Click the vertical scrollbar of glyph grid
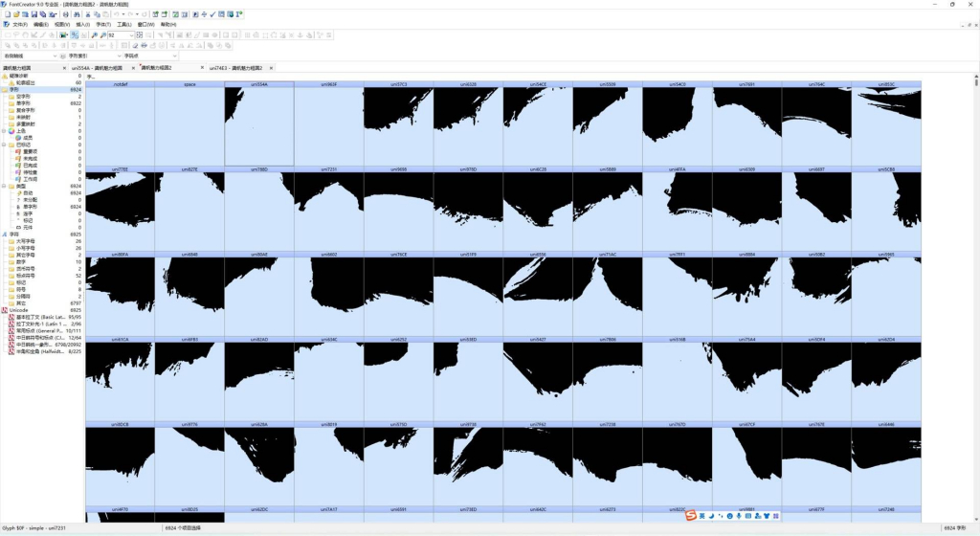980x536 pixels. tap(975, 297)
